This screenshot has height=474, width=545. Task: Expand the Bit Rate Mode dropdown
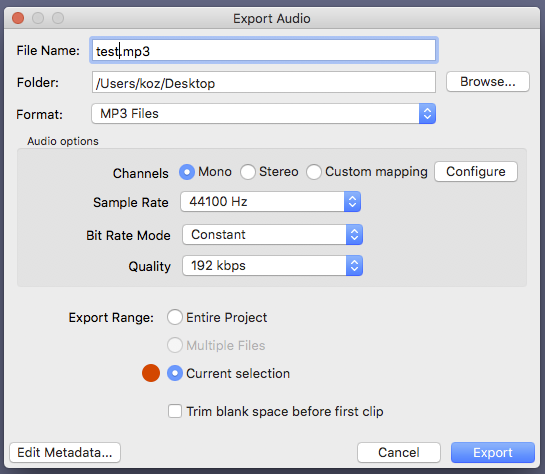point(272,235)
